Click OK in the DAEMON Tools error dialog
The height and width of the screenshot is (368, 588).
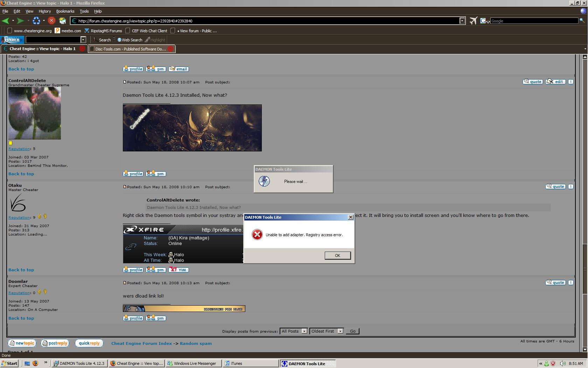[x=338, y=255]
